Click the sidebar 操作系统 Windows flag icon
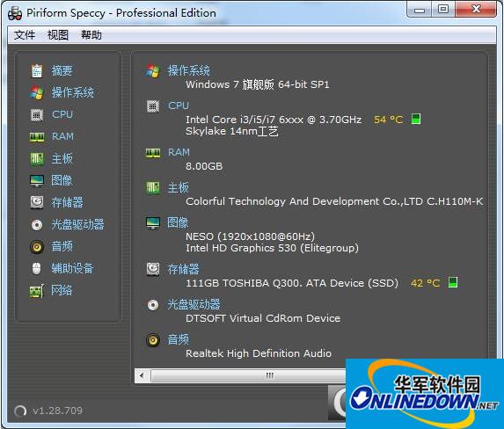 (37, 92)
